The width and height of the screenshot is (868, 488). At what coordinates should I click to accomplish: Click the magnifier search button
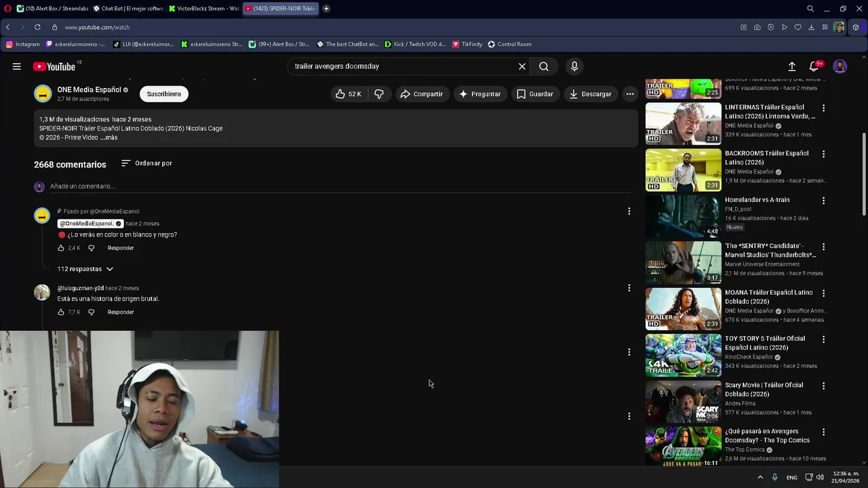coord(544,66)
